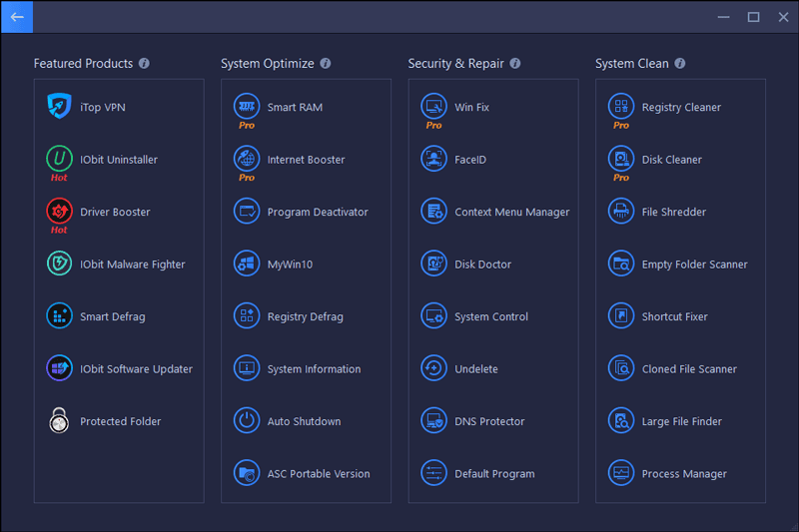Viewport: 799px width, 532px height.
Task: Select the File Shredder label
Action: coord(674,213)
